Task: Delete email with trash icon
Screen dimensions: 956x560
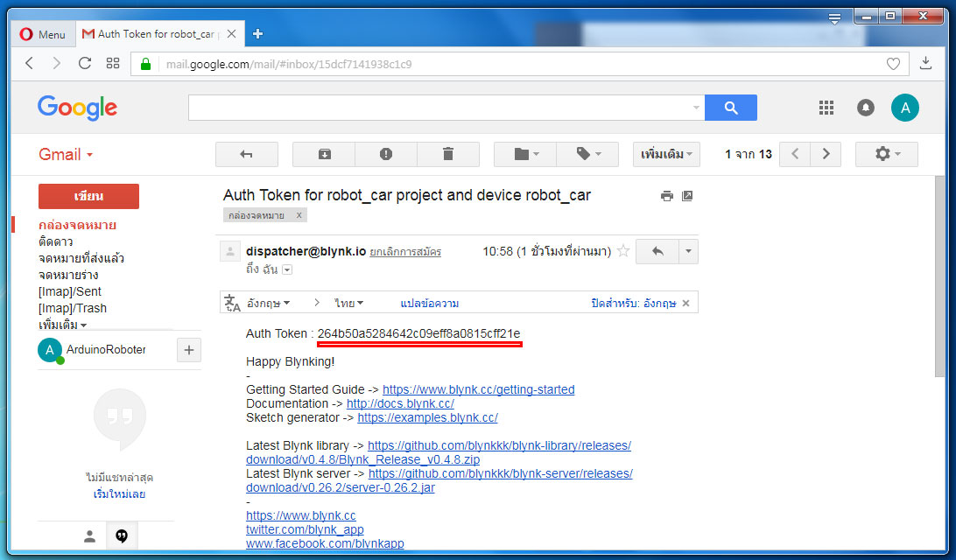Action: tap(448, 154)
